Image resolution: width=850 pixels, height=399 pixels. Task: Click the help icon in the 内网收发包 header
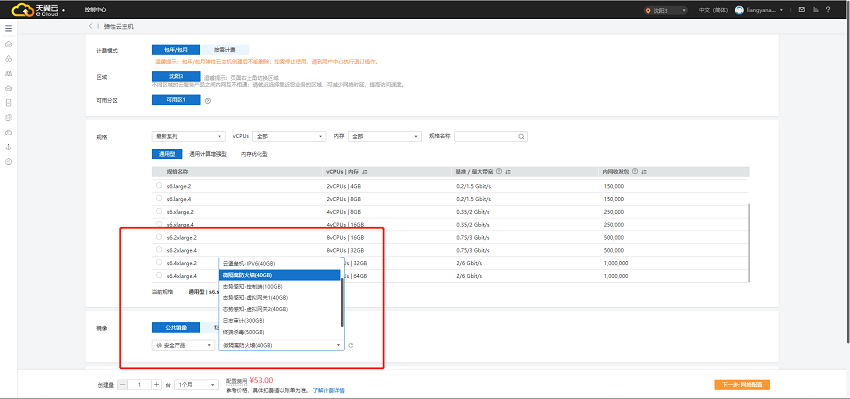click(x=635, y=171)
